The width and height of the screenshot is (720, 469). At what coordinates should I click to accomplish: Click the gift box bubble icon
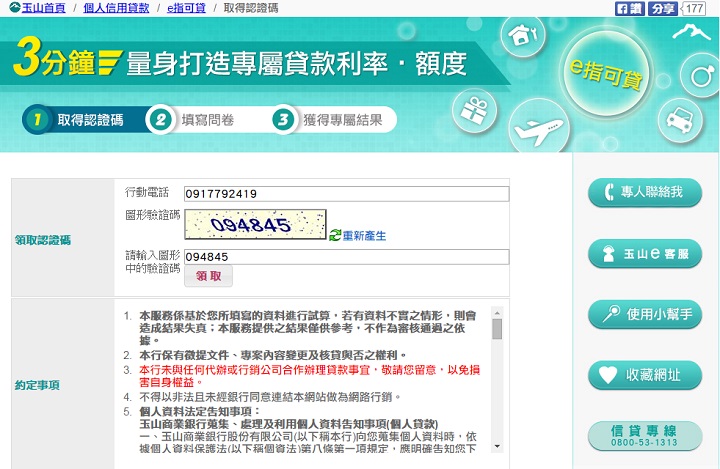(x=474, y=111)
